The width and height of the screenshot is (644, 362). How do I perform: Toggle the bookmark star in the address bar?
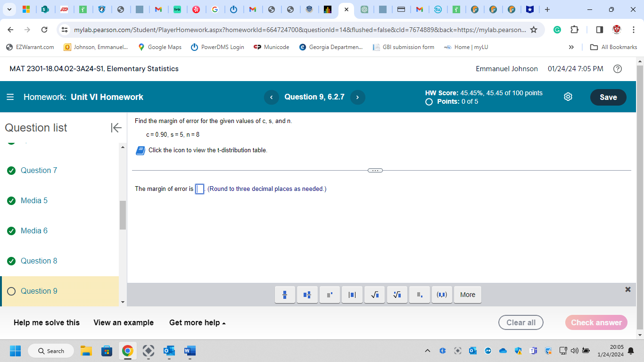click(x=534, y=29)
